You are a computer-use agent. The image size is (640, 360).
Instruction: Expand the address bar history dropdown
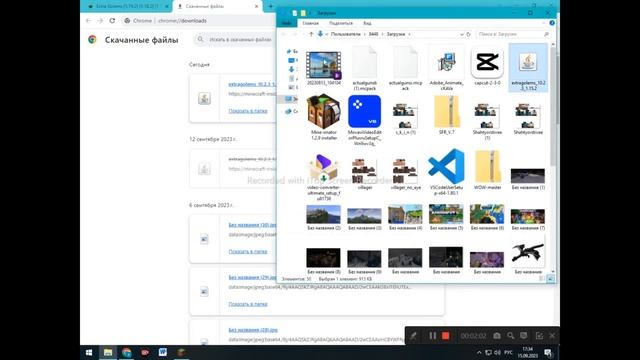point(462,34)
